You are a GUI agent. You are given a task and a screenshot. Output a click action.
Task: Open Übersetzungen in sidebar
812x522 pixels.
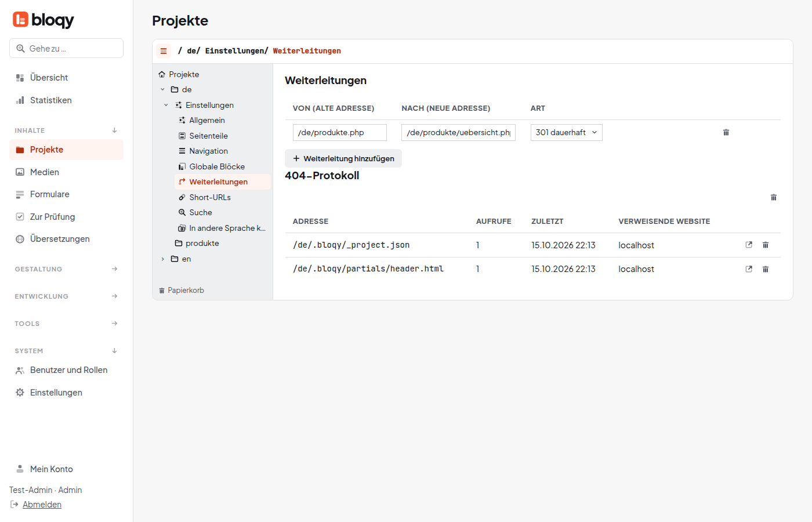pos(66,239)
